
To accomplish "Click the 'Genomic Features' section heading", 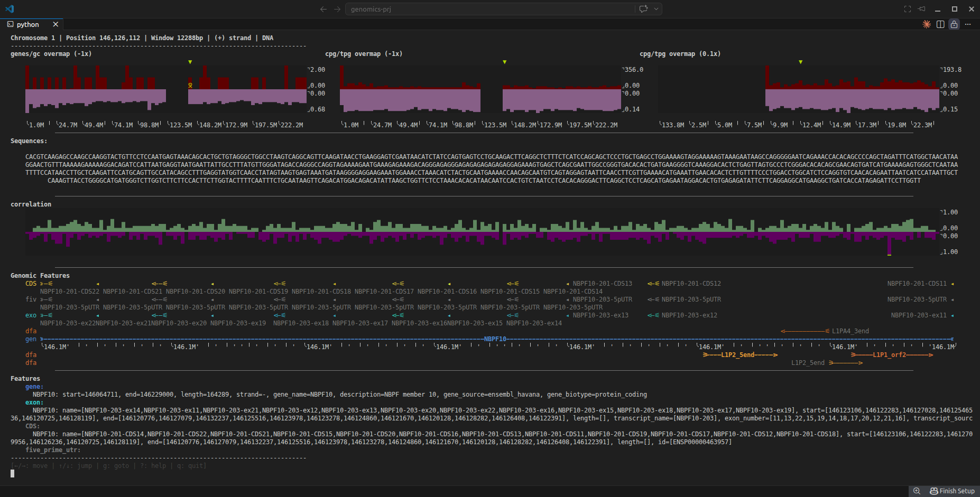I will click(x=40, y=276).
